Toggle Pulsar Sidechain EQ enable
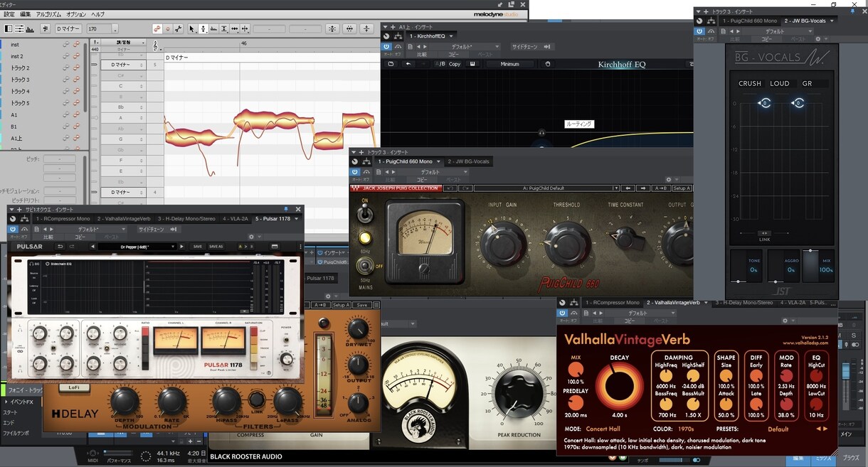868x467 pixels. (48, 264)
